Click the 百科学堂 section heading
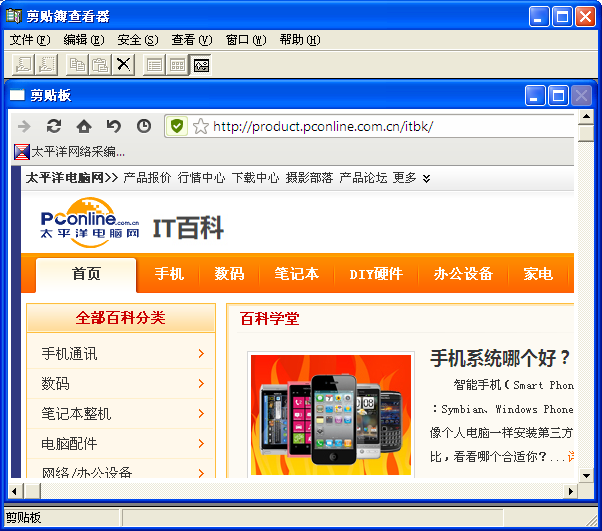602x531 pixels. [270, 319]
